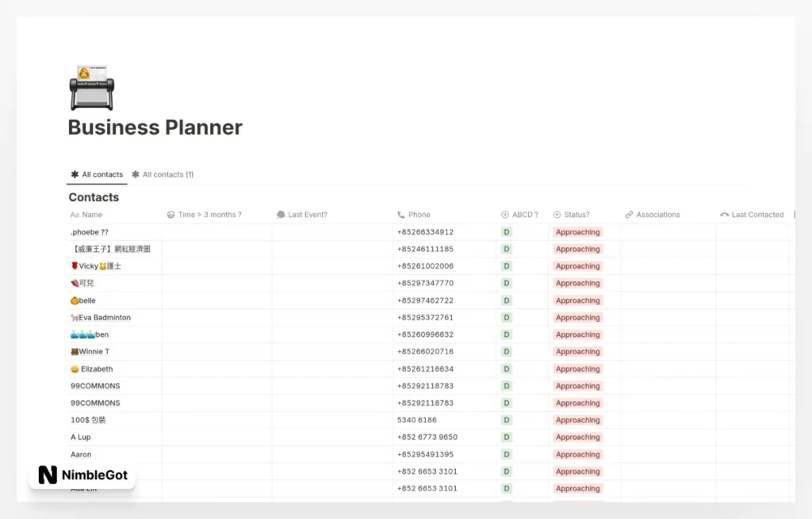Screen dimensions: 812x519
Task: Click the green D tag for A Lup
Action: [506, 437]
